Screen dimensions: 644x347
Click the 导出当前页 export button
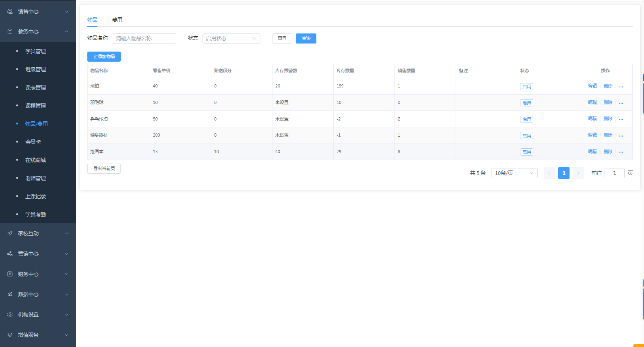tap(104, 168)
